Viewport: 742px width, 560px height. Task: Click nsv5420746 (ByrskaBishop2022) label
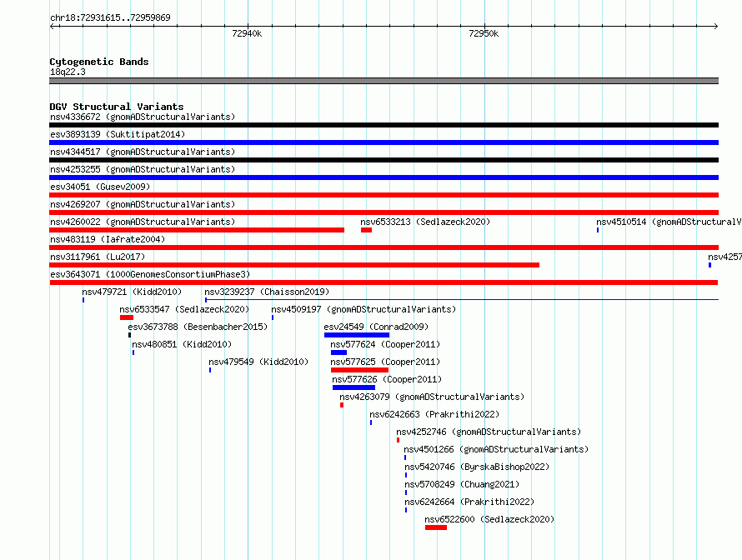point(477,467)
